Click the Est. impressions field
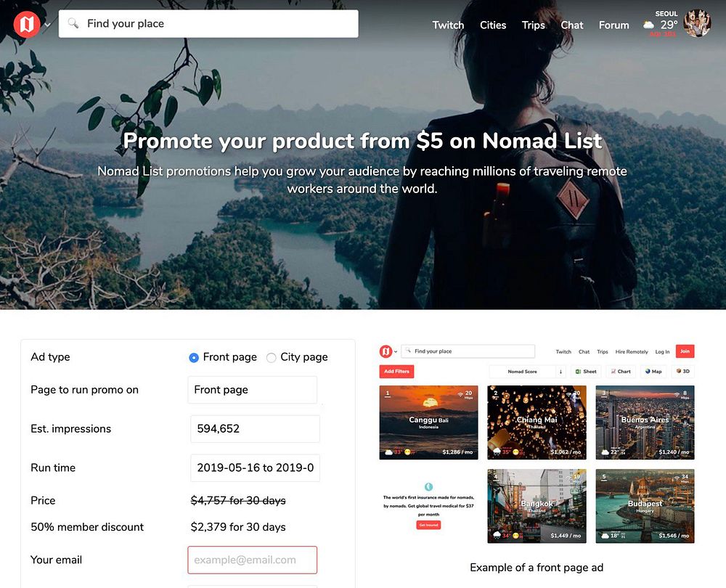This screenshot has width=726, height=588. [x=255, y=429]
